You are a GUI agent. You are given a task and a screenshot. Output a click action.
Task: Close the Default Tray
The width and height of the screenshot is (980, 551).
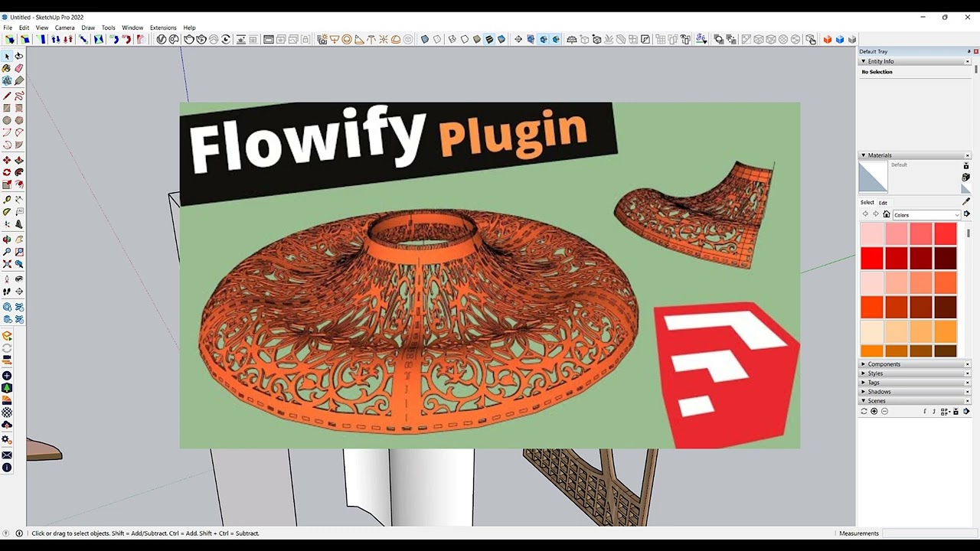[x=976, y=51]
